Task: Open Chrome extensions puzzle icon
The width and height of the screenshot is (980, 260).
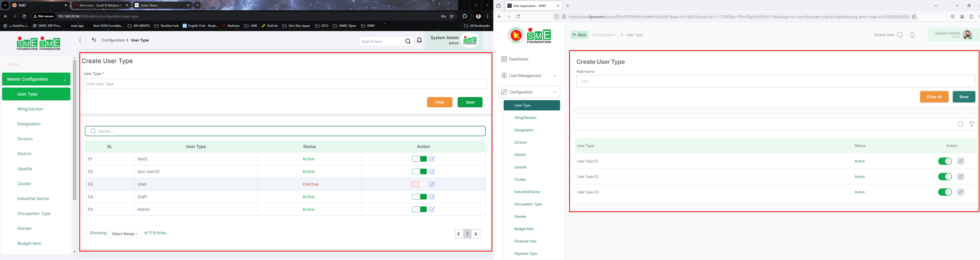Action: click(465, 16)
